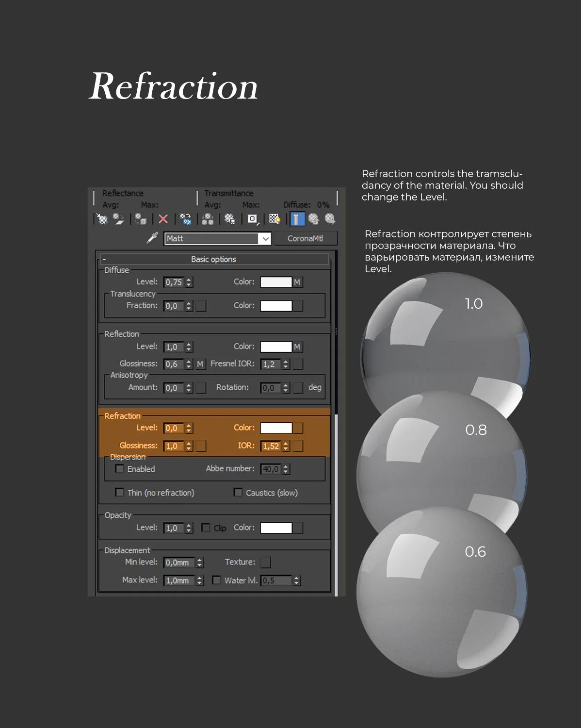581x728 pixels.
Task: Click the Refraction Glossiness value field
Action: (174, 446)
